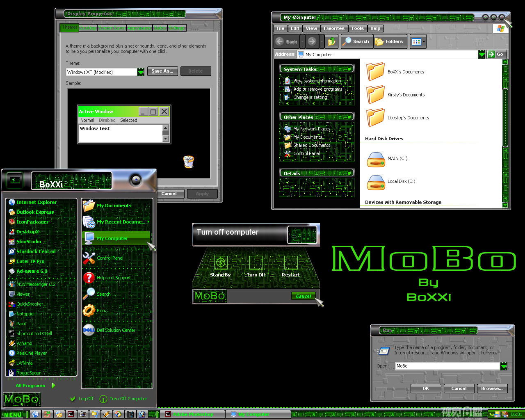Collapse the Other Places panel
The width and height of the screenshot is (525, 420).
[349, 117]
